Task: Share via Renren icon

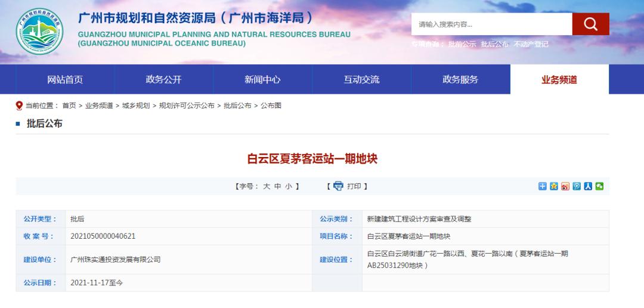Action: pyautogui.click(x=588, y=186)
